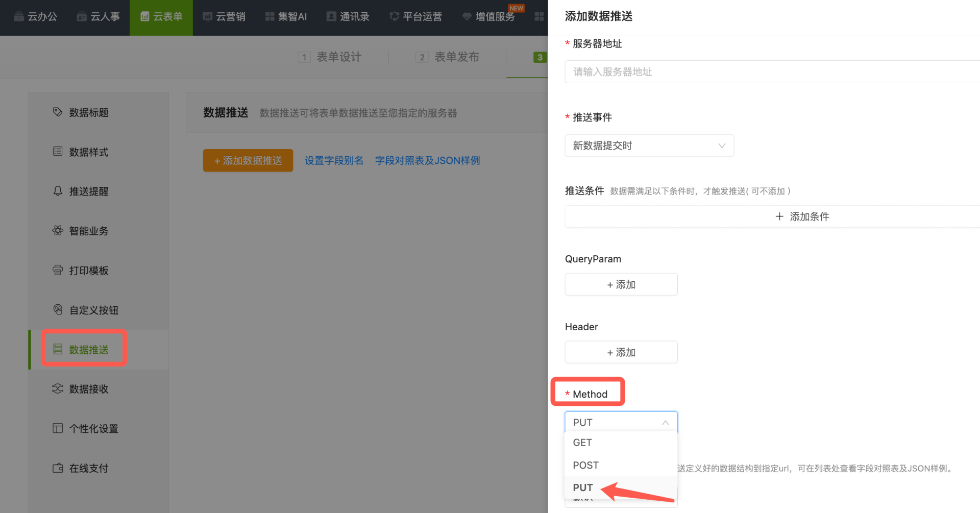Click the layout icon for 个性化设置
The height and width of the screenshot is (513, 980).
pyautogui.click(x=58, y=428)
